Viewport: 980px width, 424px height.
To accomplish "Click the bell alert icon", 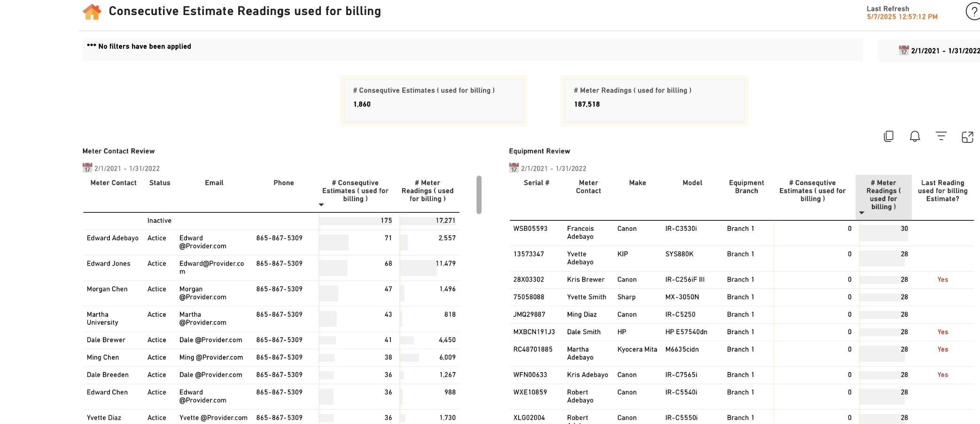I will point(915,136).
